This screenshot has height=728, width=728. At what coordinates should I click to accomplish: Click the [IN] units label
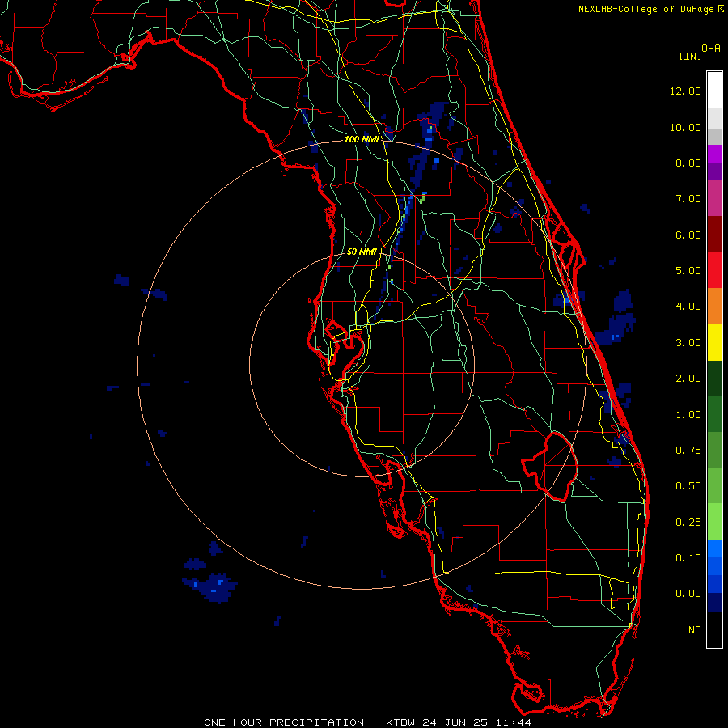(x=690, y=56)
